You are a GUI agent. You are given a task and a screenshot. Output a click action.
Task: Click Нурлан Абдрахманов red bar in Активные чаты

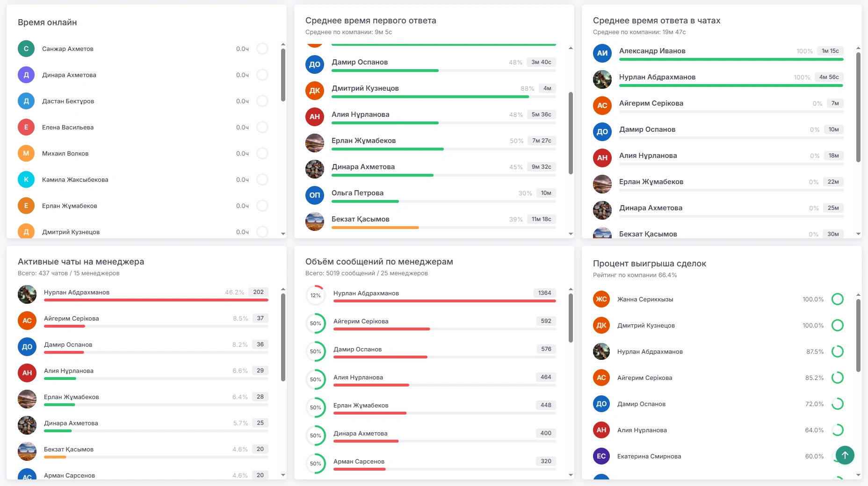(156, 300)
